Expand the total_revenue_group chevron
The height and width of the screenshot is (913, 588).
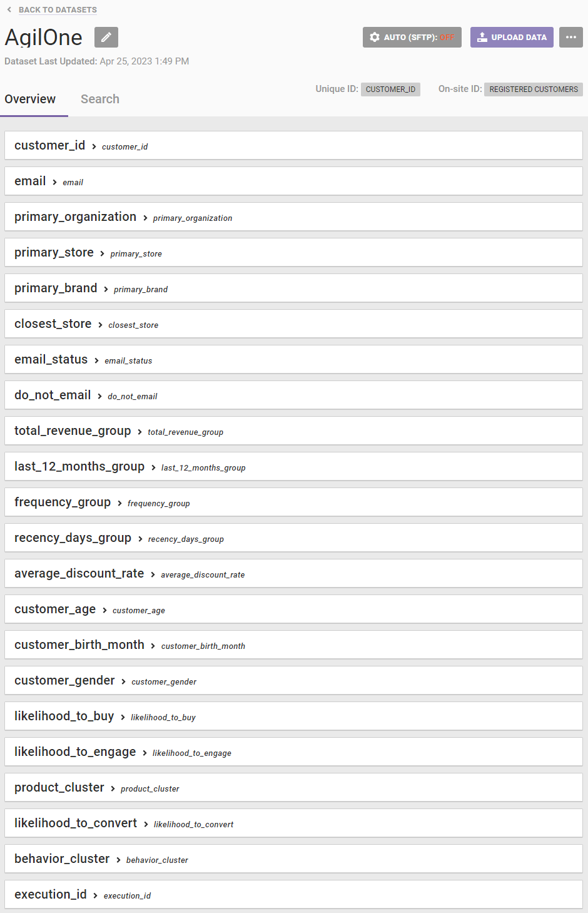click(x=139, y=432)
